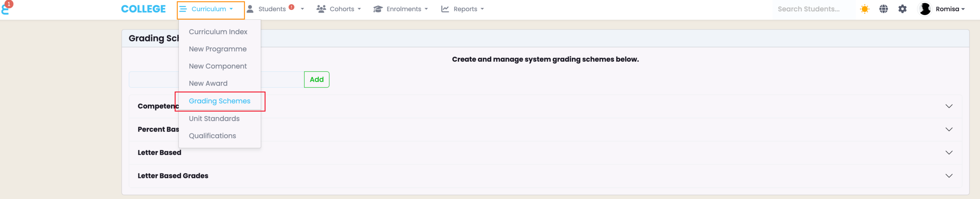Click the sun theme toggle icon
Image resolution: width=980 pixels, height=199 pixels.
pyautogui.click(x=864, y=9)
